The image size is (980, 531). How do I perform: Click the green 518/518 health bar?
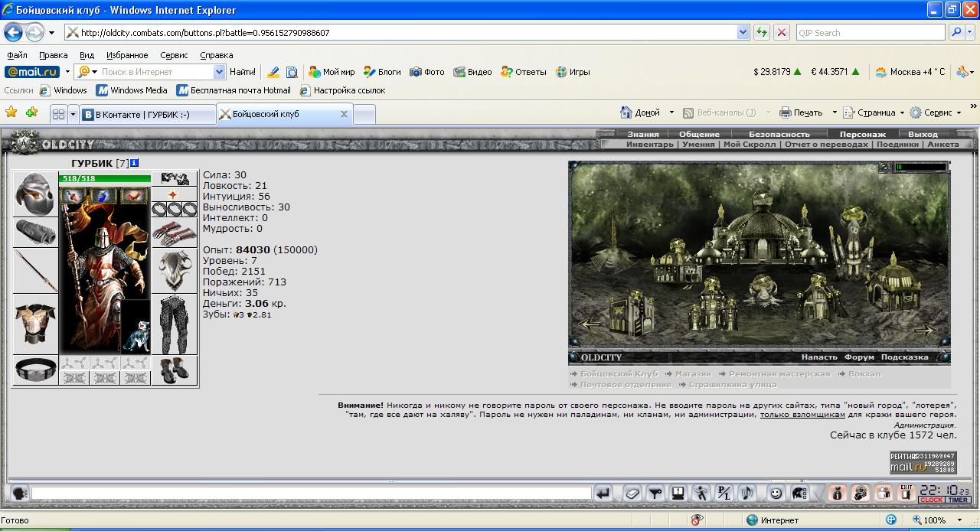point(106,178)
